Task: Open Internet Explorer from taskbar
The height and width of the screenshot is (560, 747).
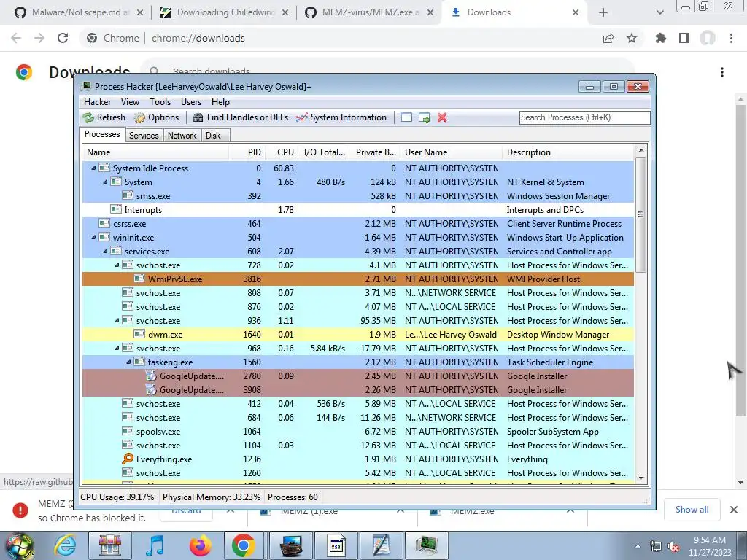Action: pyautogui.click(x=65, y=545)
